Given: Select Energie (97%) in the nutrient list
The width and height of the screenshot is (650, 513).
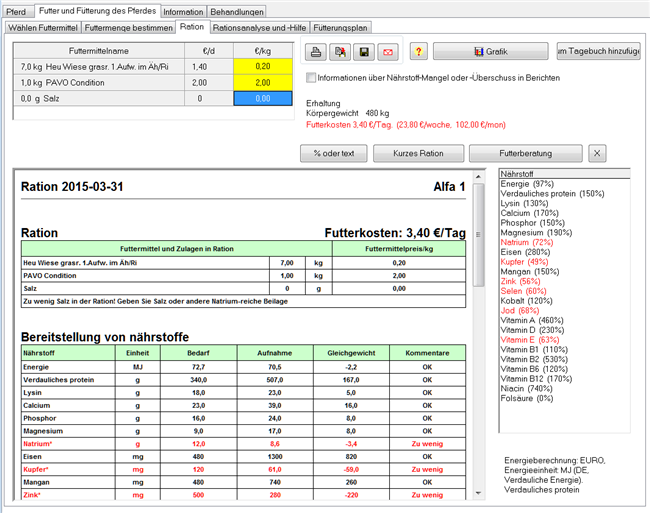Looking at the screenshot, I should pos(527,184).
